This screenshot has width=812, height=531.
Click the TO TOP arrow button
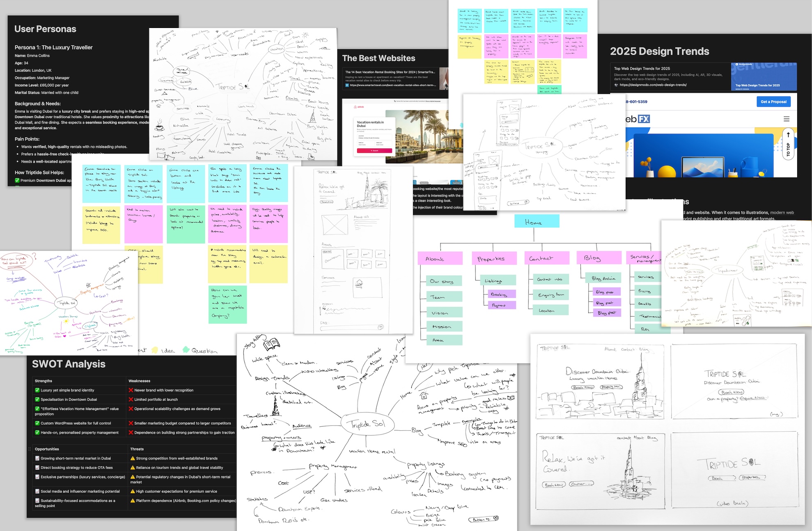pos(788,144)
